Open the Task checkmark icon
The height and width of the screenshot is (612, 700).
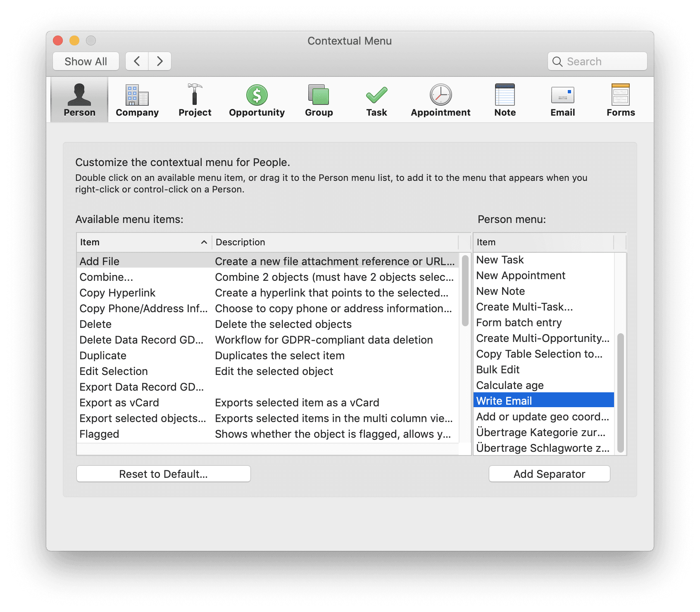[x=376, y=100]
